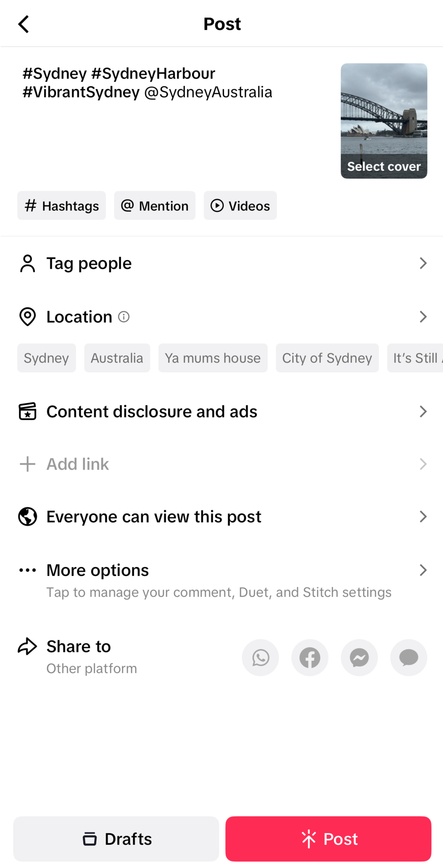Image resolution: width=443 pixels, height=868 pixels.
Task: Expand Tag people chevron
Action: pos(423,263)
